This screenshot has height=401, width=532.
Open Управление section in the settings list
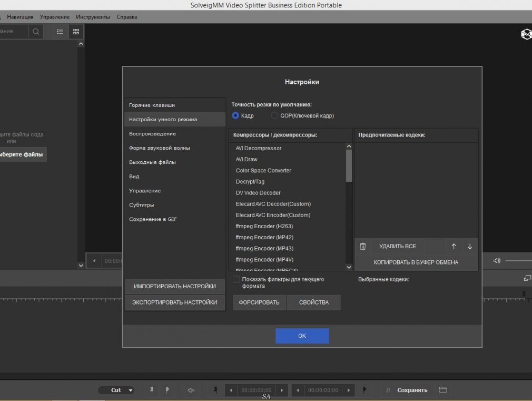pyautogui.click(x=175, y=191)
